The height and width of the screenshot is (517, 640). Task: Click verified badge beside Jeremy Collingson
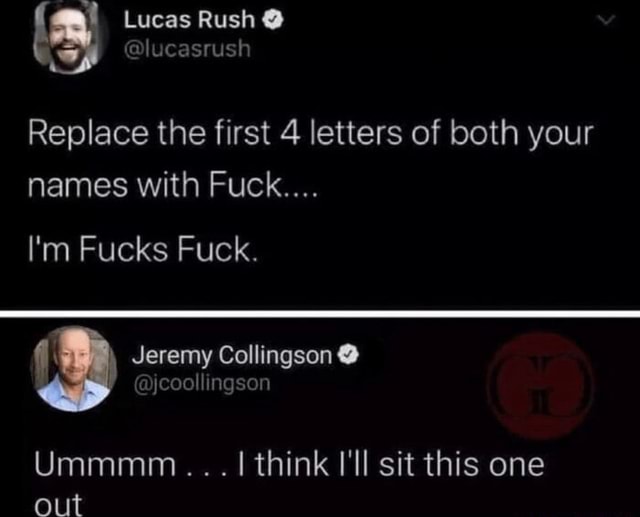(349, 355)
